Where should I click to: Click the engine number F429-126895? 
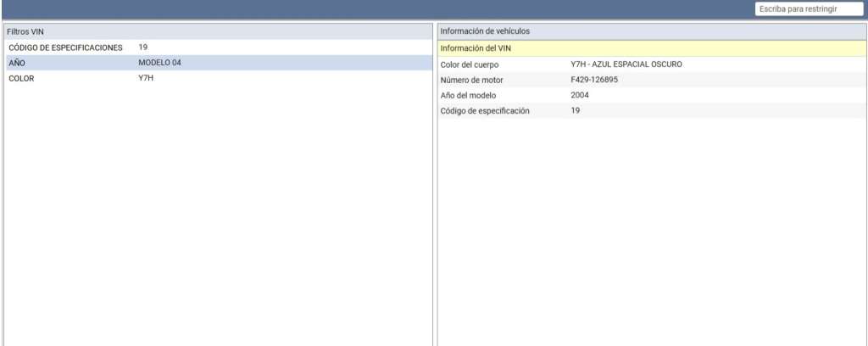[600, 80]
